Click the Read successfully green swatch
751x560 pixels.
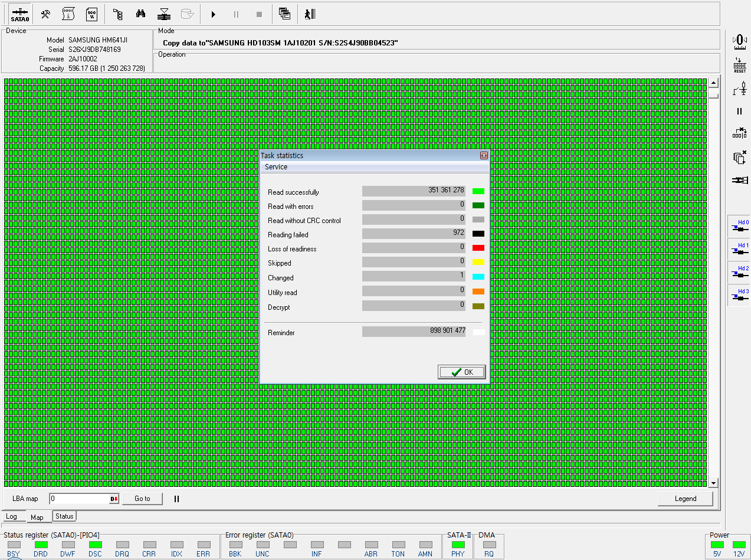pyautogui.click(x=478, y=191)
